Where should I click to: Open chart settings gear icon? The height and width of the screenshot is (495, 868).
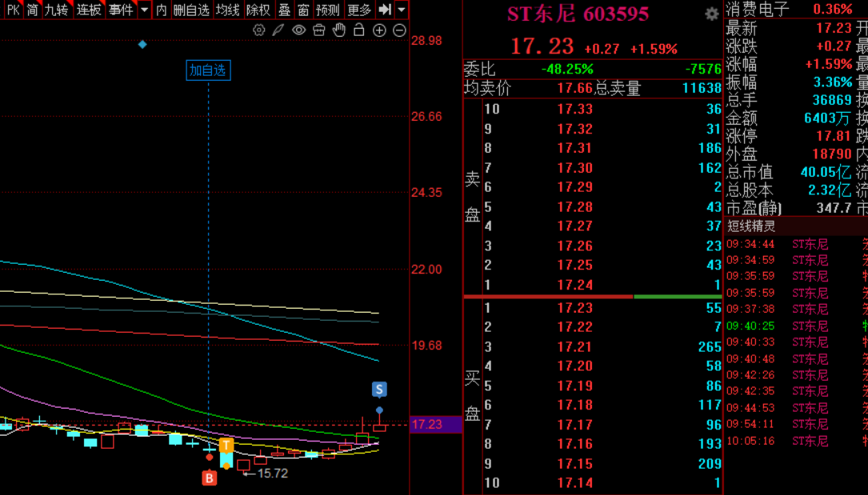point(258,30)
